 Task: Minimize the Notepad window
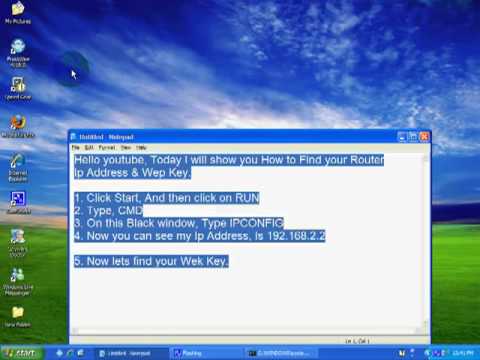click(x=402, y=137)
